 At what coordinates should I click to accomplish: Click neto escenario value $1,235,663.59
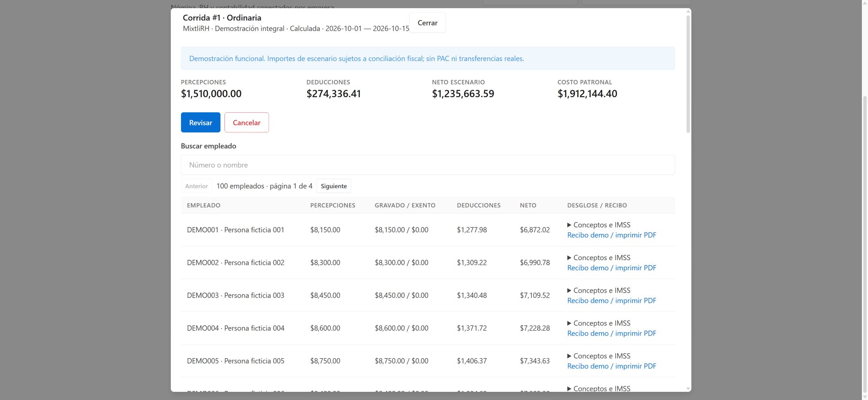point(463,94)
